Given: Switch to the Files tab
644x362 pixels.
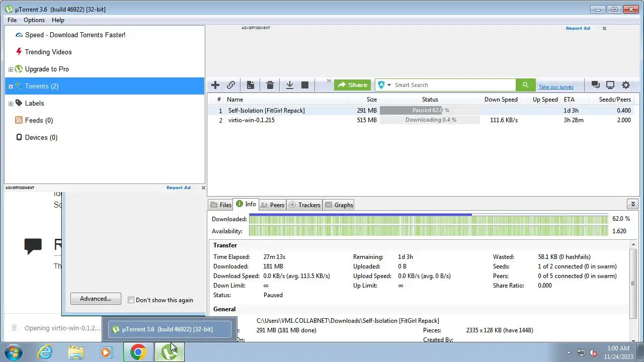Looking at the screenshot, I should [220, 205].
